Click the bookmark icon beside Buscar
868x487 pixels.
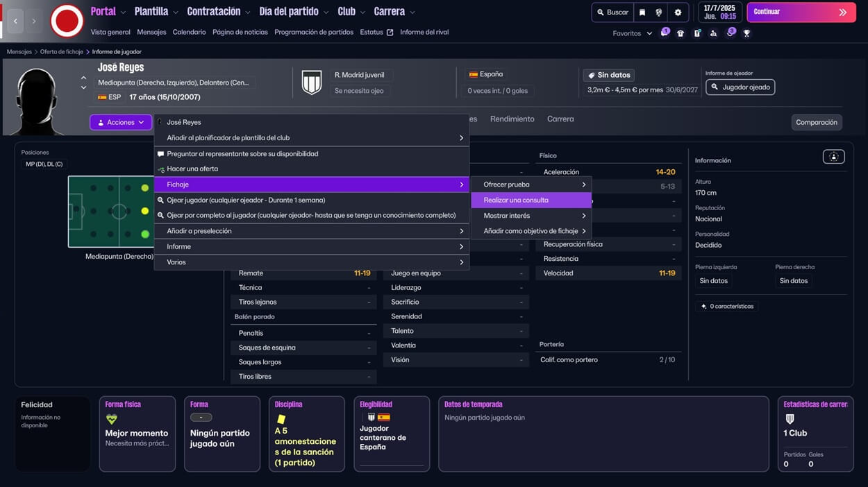pyautogui.click(x=642, y=12)
